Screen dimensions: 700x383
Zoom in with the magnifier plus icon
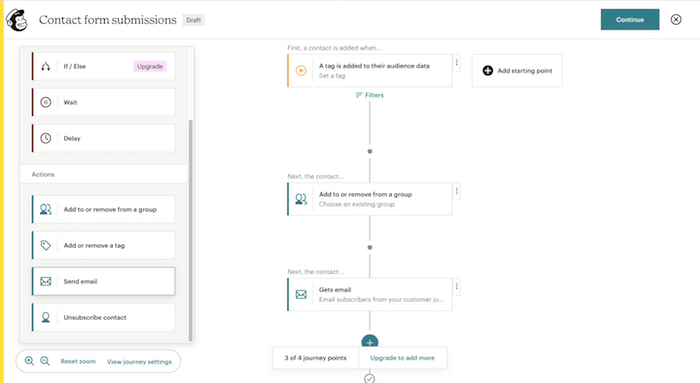(29, 361)
